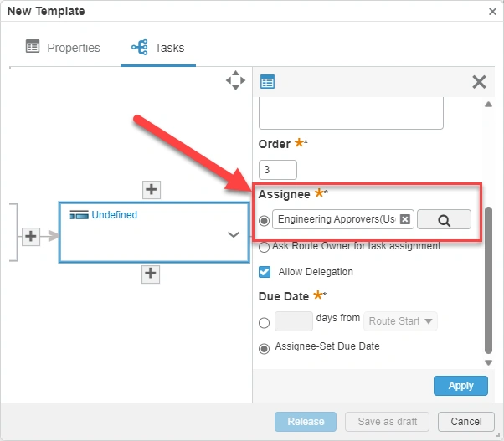The width and height of the screenshot is (504, 441).
Task: Click the plus icon left of task arrow
Action: tap(31, 237)
